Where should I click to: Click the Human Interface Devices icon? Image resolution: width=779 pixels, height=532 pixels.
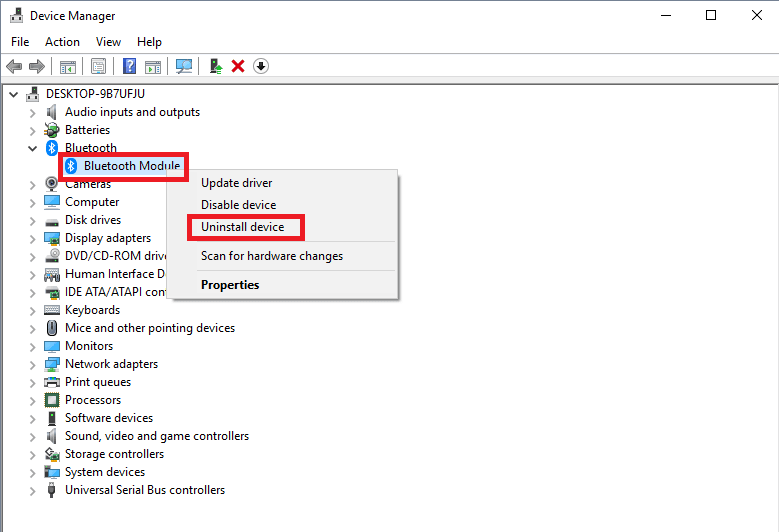52,274
